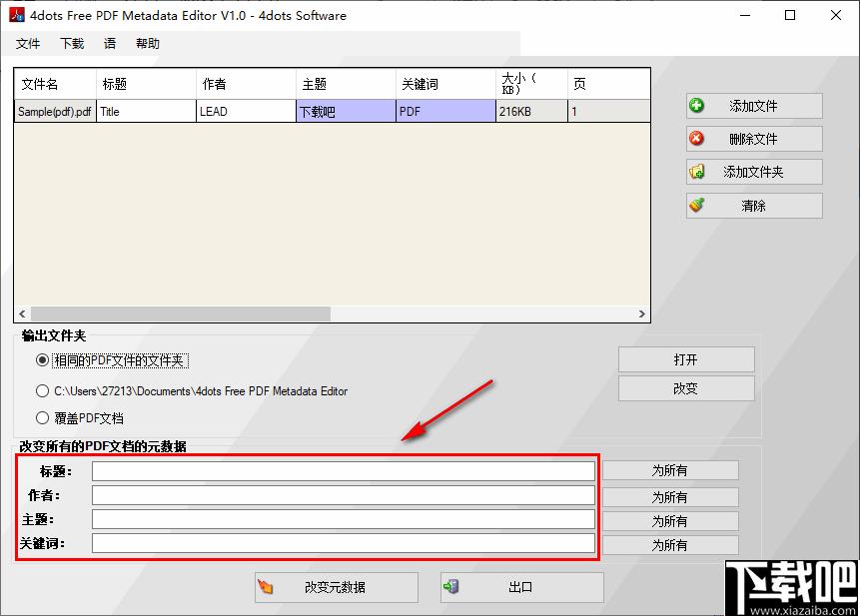The width and height of the screenshot is (860, 616).
Task: Click the LEAD author cell
Action: click(246, 111)
